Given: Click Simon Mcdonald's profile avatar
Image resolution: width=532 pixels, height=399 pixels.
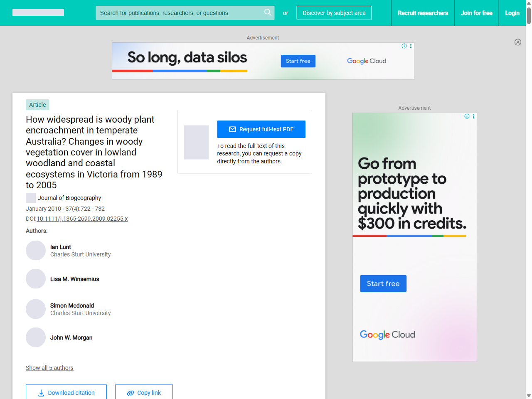Looking at the screenshot, I should coord(36,309).
